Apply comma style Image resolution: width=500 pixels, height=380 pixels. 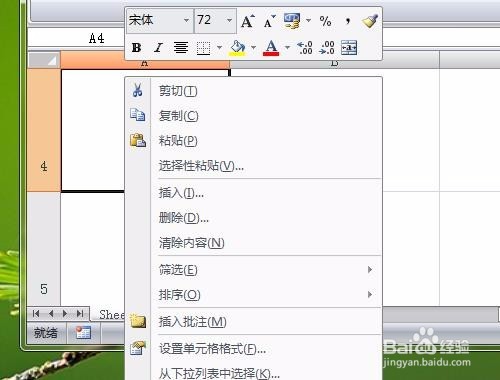pyautogui.click(x=348, y=21)
